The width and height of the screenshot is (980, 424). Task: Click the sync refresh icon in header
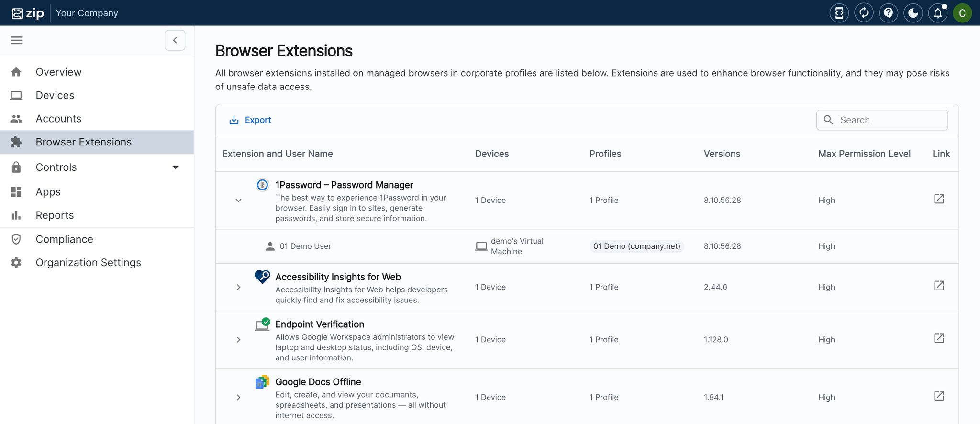click(864, 13)
